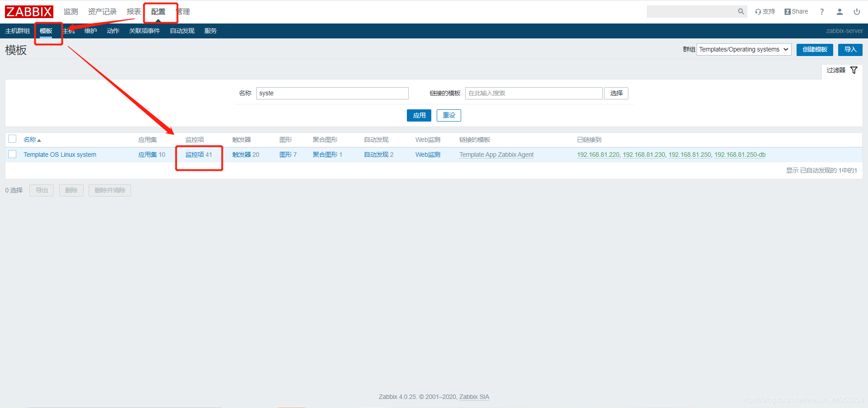Open the 管理 top menu
The height and width of the screenshot is (408, 868).
(183, 12)
